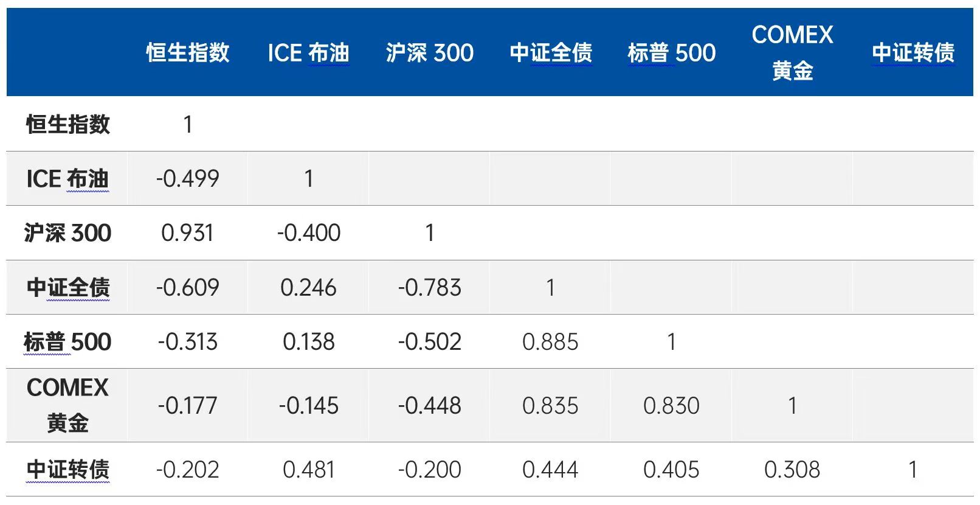Select the COMEX 黄金 column header
This screenshot has height=505, width=980.
tap(792, 53)
